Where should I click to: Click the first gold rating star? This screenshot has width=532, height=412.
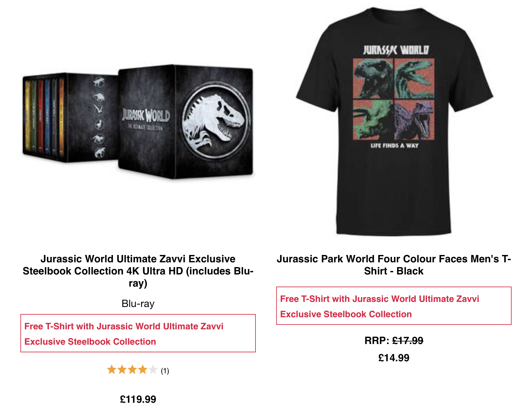click(112, 370)
